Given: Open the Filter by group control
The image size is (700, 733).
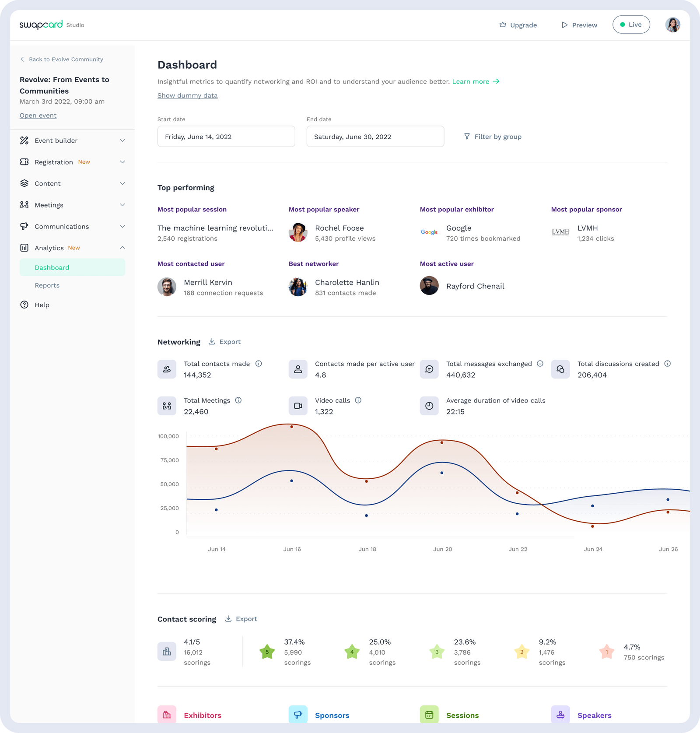Looking at the screenshot, I should click(493, 136).
